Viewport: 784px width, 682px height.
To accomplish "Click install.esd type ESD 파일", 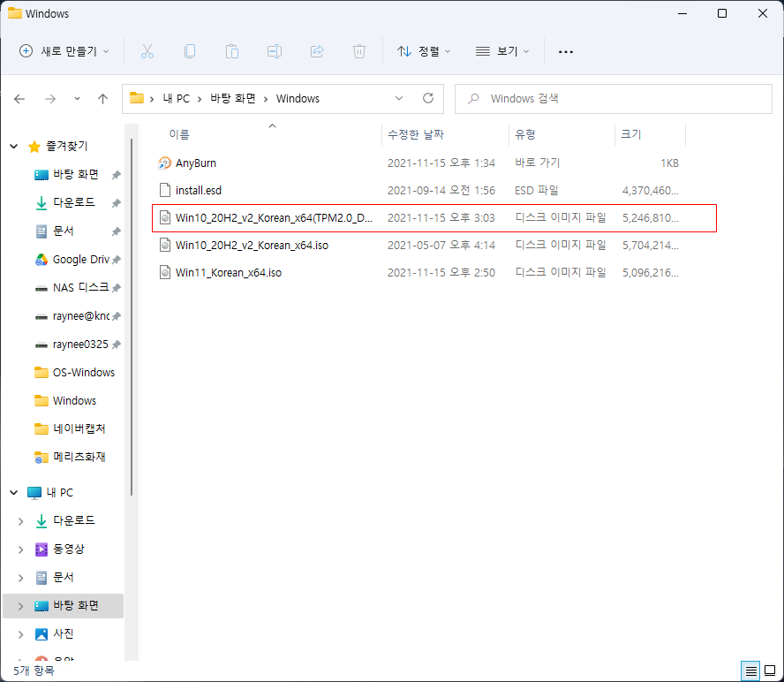I will pos(537,191).
